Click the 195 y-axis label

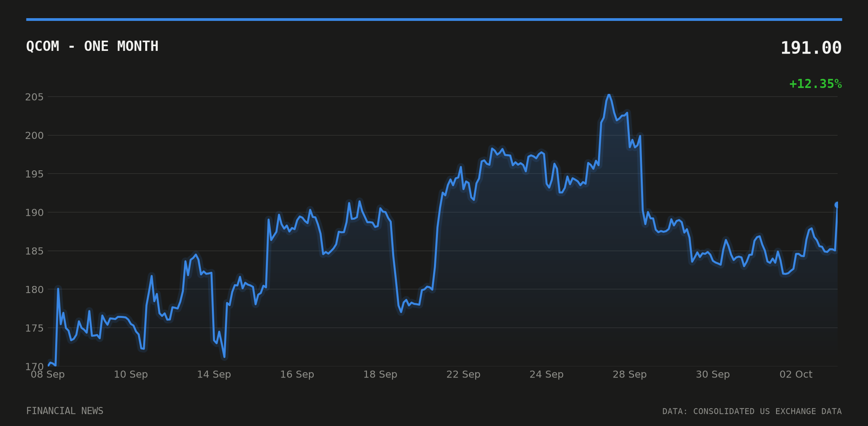[34, 174]
